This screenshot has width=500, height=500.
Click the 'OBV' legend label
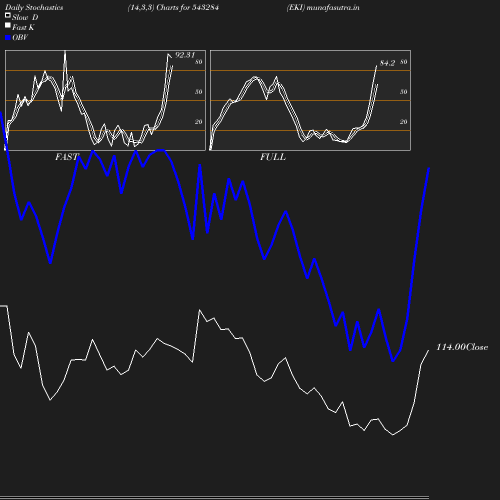[x=20, y=38]
